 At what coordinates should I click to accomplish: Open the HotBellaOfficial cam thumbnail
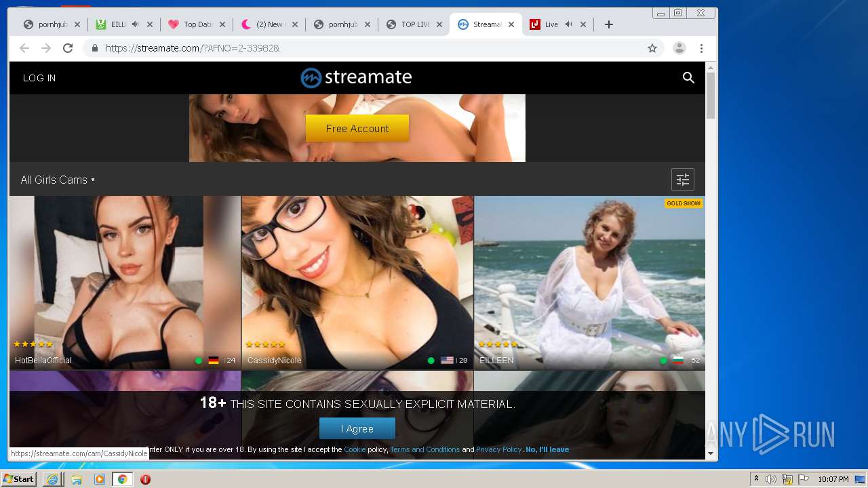coord(125,283)
